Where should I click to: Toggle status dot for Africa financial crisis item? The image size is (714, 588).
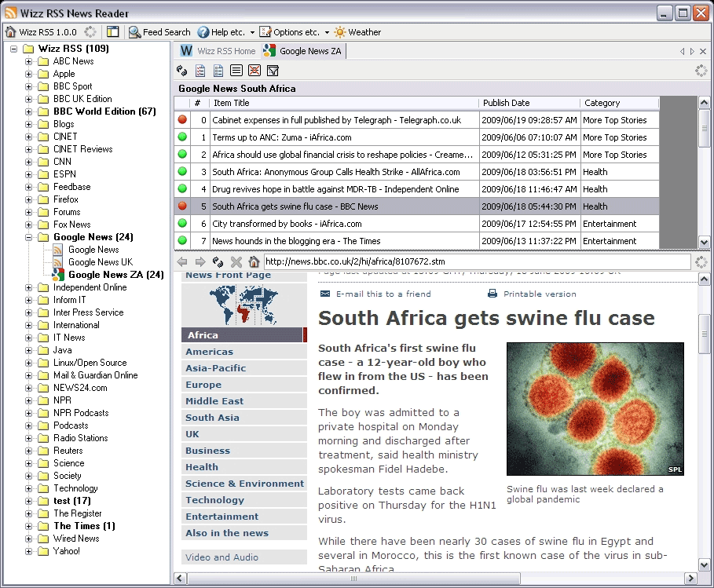point(182,155)
